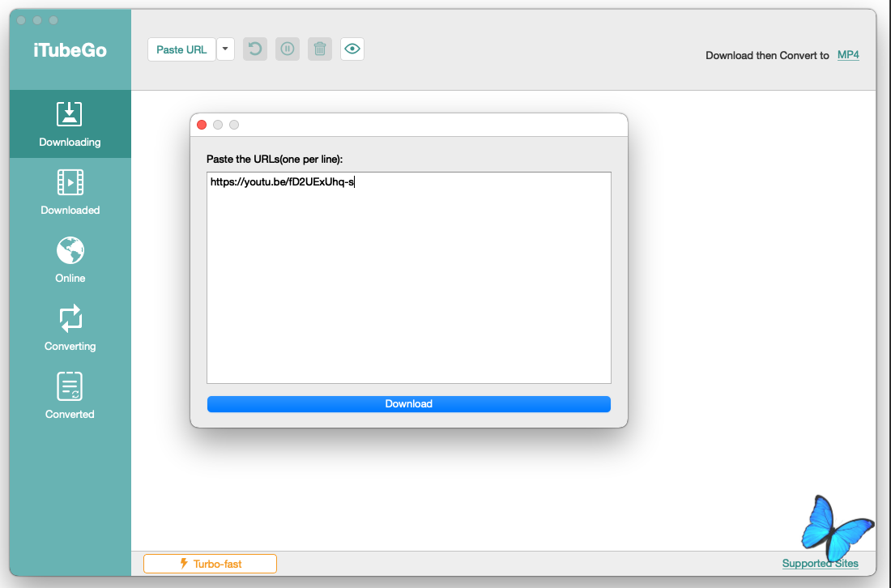891x588 pixels.
Task: Change the MP4 output format link
Action: coord(848,55)
